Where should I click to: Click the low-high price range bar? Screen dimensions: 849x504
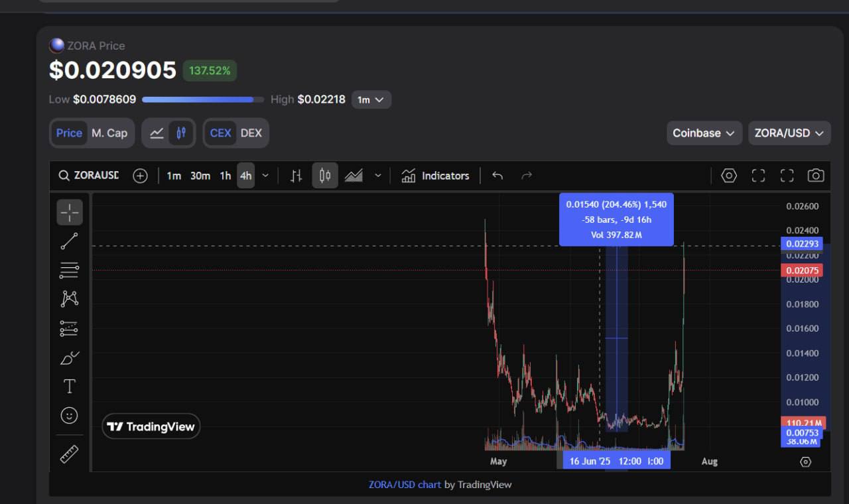click(202, 99)
